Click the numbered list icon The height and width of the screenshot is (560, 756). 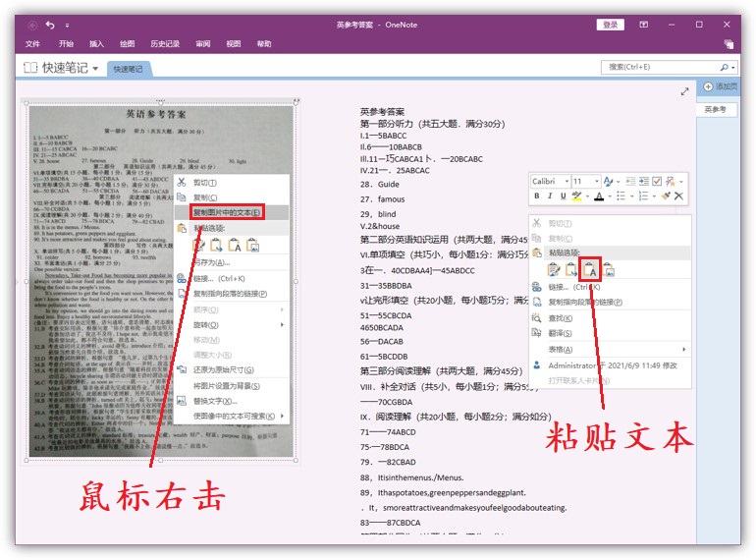[x=643, y=196]
